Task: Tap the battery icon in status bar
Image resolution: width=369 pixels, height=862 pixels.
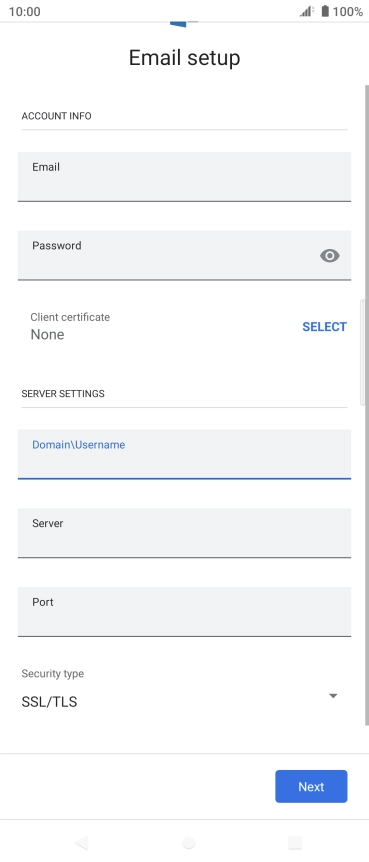Action: tap(325, 11)
